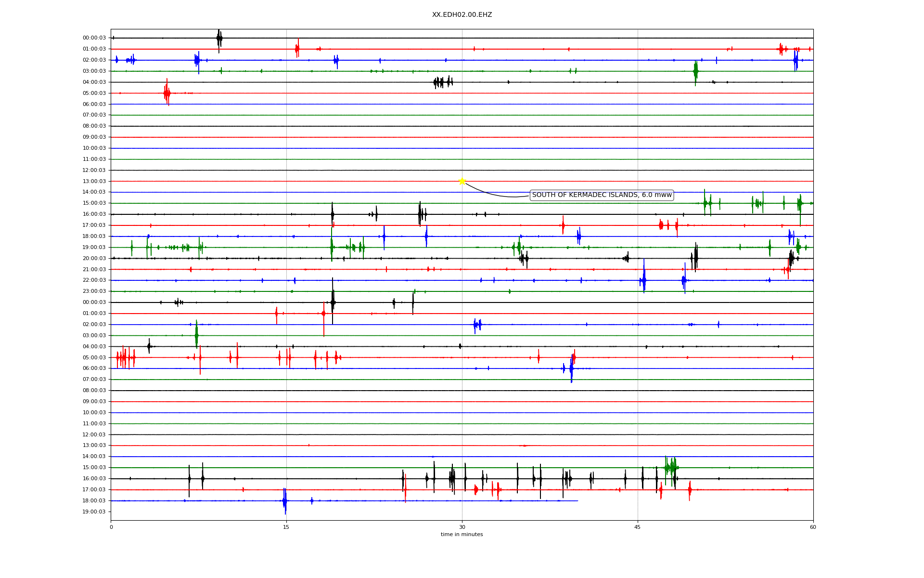Screen dimensions: 924x578
Task: Click the South of Kermadec Islands annotation box
Action: (x=602, y=195)
